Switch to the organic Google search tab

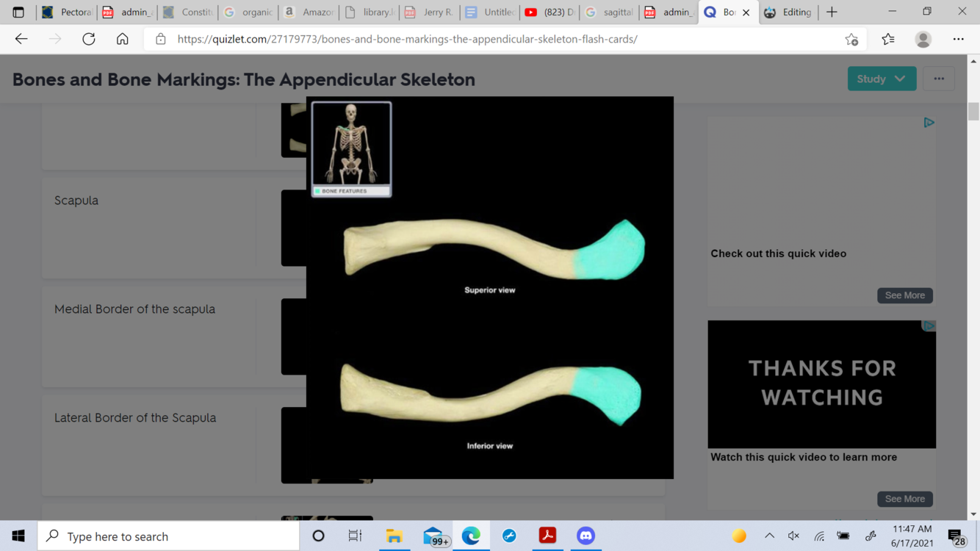tap(248, 12)
